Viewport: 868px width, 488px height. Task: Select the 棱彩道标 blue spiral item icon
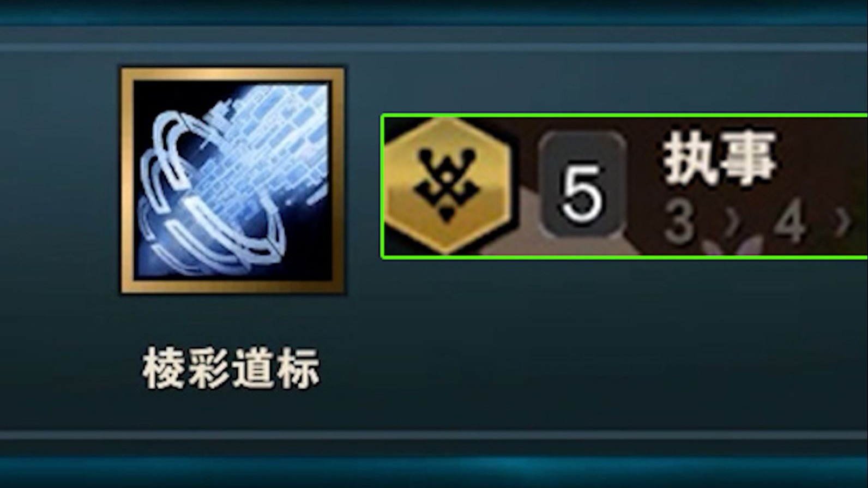[x=232, y=180]
